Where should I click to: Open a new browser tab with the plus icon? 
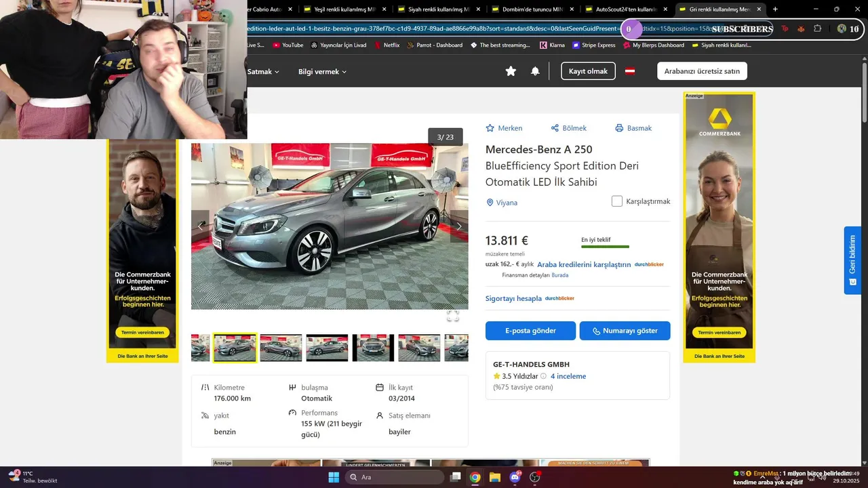[775, 9]
